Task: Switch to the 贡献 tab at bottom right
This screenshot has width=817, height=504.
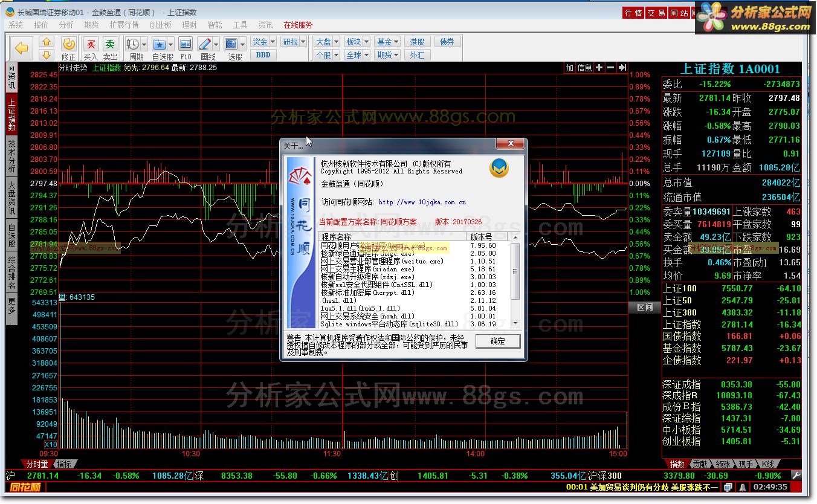Action: (700, 464)
